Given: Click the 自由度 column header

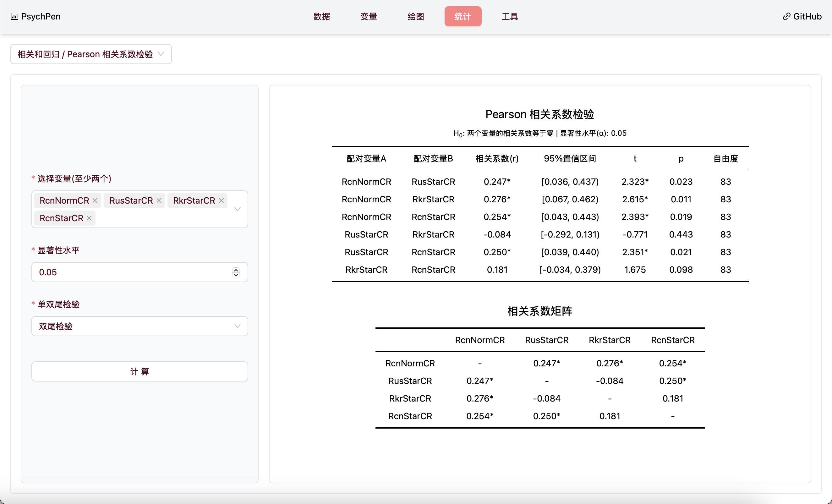Looking at the screenshot, I should [x=725, y=158].
